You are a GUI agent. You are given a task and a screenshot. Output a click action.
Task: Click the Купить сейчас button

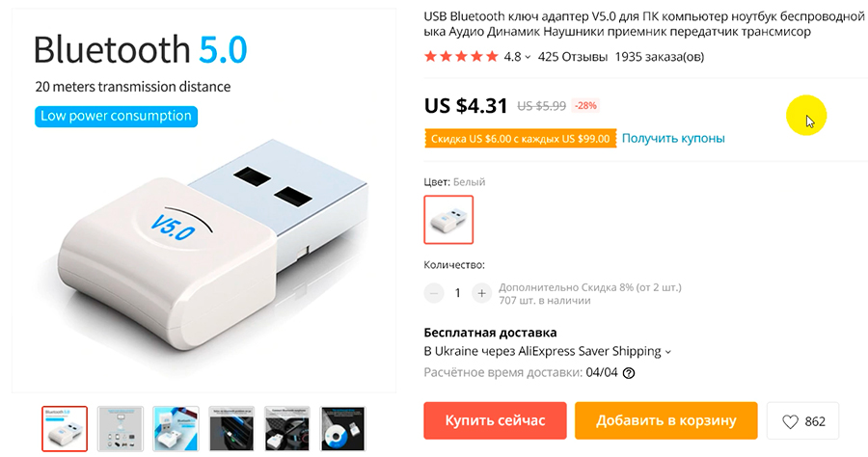point(495,421)
